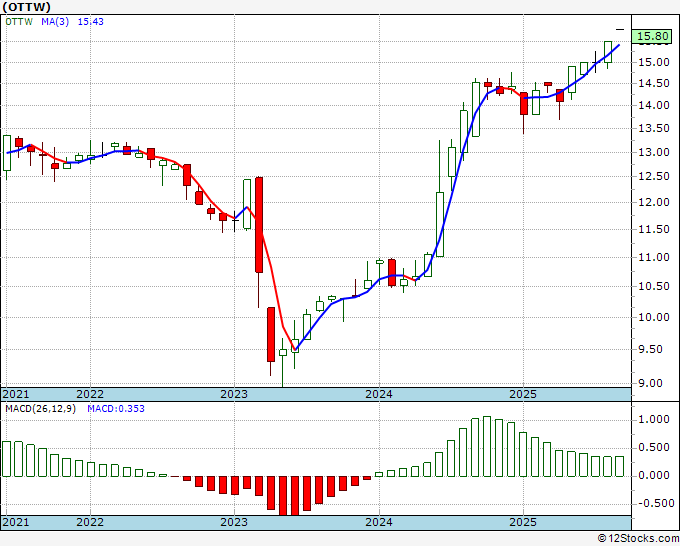Click the 0.000 MACD axis label
This screenshot has width=680, height=546.
[654, 476]
